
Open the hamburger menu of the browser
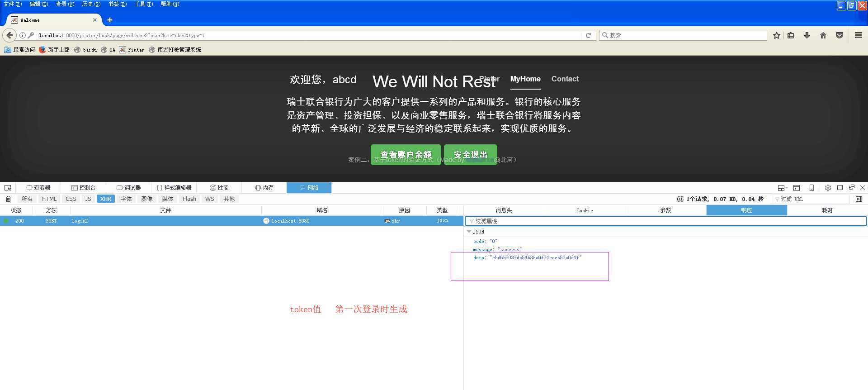click(859, 35)
